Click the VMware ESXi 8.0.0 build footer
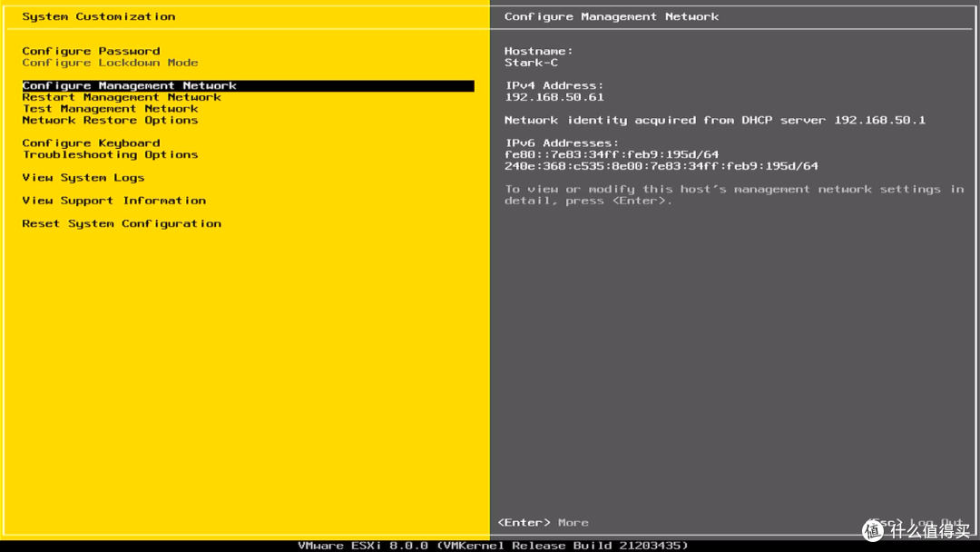980x552 pixels. click(493, 546)
